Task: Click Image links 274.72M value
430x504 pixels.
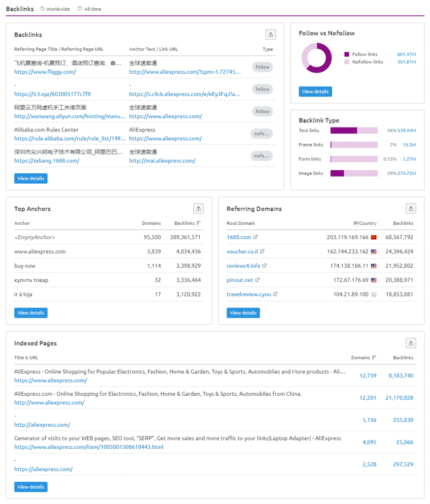Action: point(406,173)
